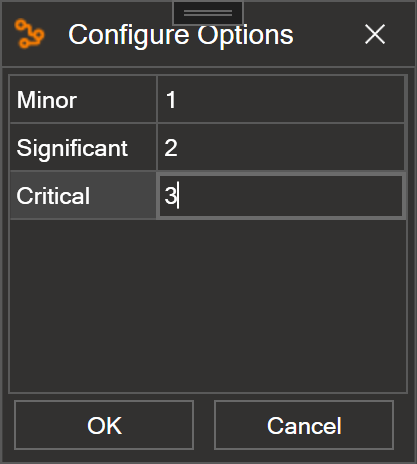Discard changes with the Cancel button
This screenshot has height=464, width=417.
point(304,425)
